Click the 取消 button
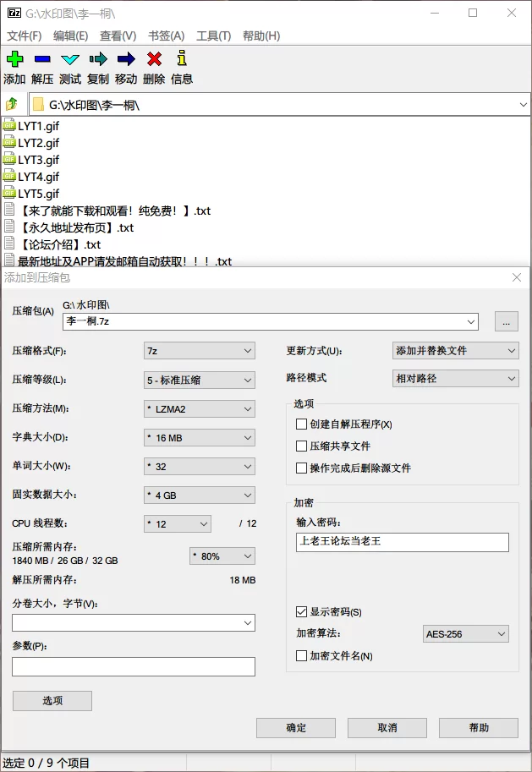 [x=387, y=728]
